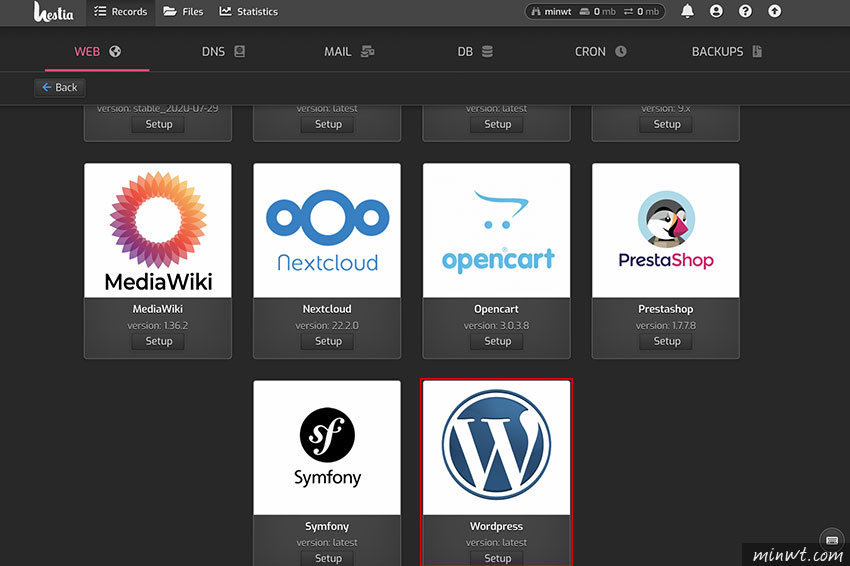Click the Wordpress card title text

click(497, 526)
